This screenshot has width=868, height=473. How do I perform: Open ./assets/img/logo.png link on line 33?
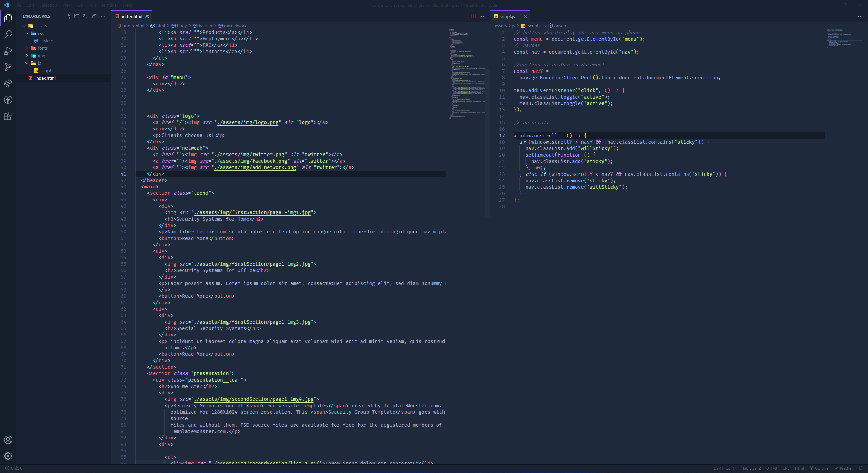(248, 122)
